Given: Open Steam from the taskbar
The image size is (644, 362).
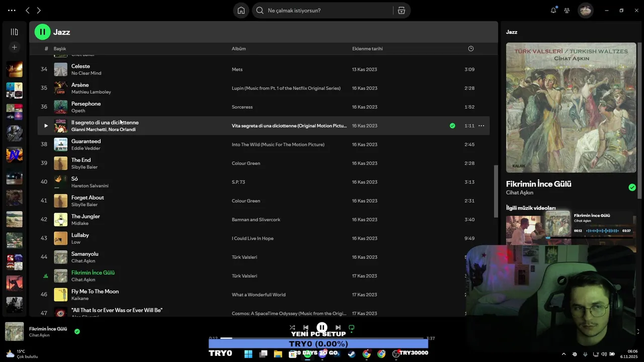Looking at the screenshot, I should click(351, 354).
